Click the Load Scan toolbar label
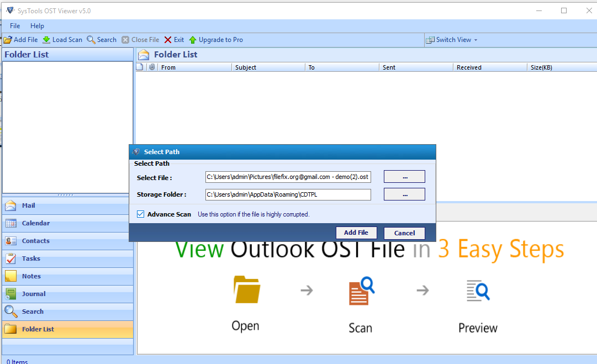Viewport: 597px width, 364px height. point(67,40)
